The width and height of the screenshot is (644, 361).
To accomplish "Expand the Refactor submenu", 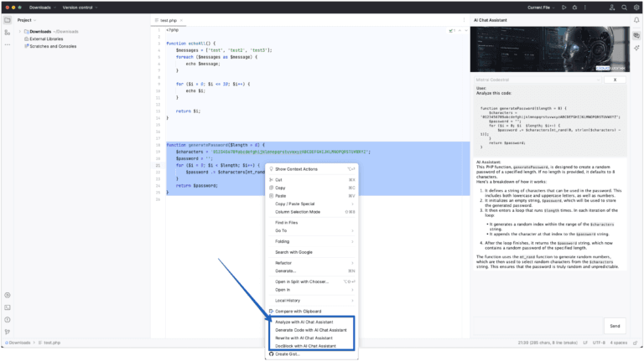I will click(x=312, y=263).
